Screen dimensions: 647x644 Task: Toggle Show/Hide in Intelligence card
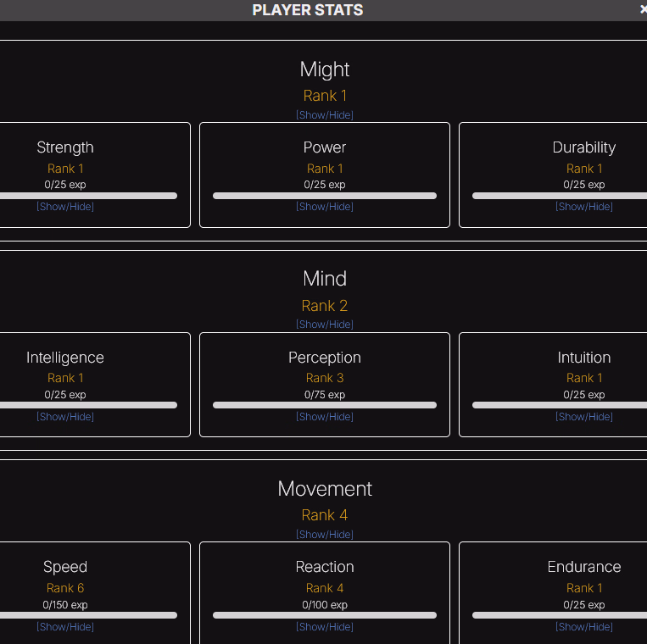tap(65, 417)
